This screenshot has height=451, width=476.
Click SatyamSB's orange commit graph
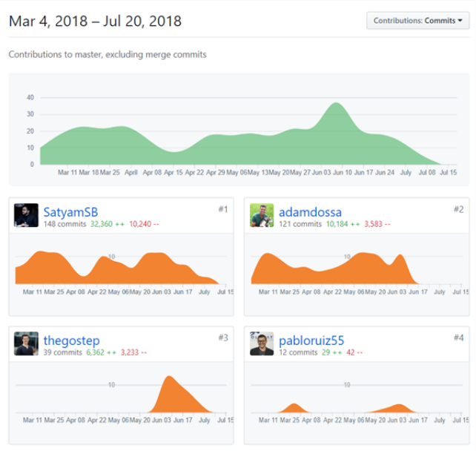[x=117, y=268]
